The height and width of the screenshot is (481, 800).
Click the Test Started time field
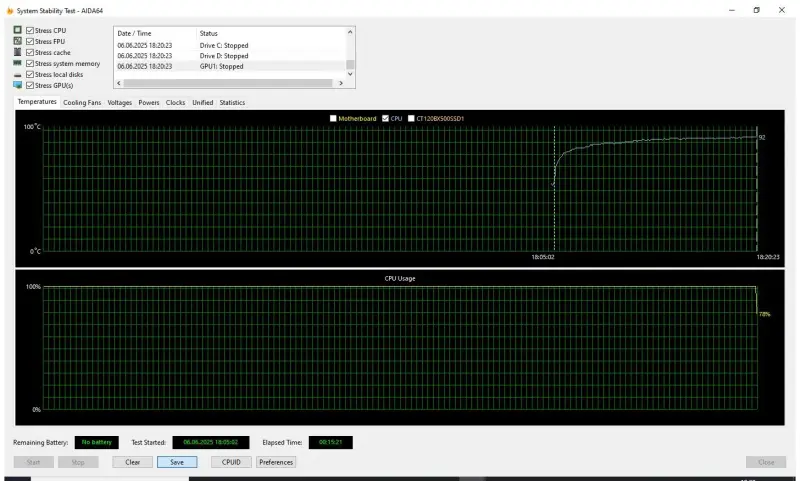[211, 442]
